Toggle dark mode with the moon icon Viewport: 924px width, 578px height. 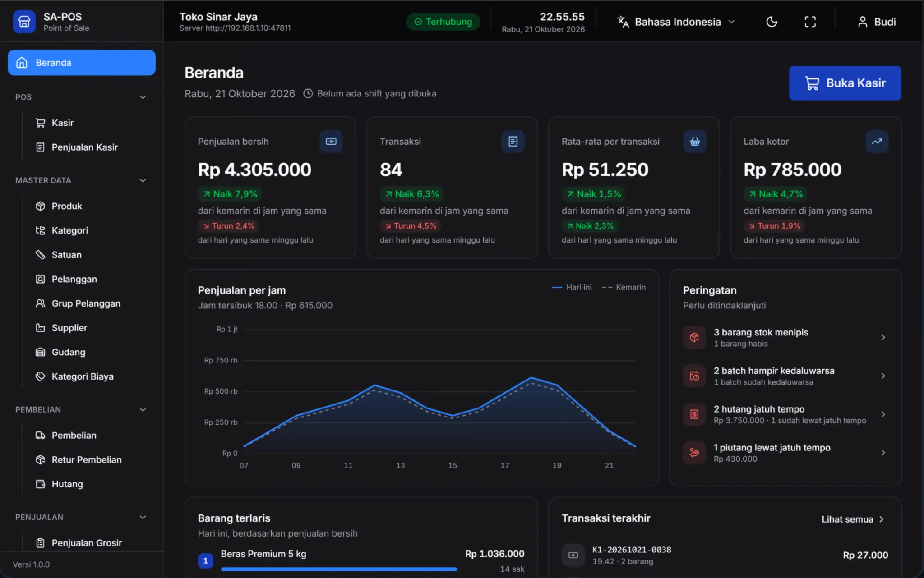tap(772, 22)
